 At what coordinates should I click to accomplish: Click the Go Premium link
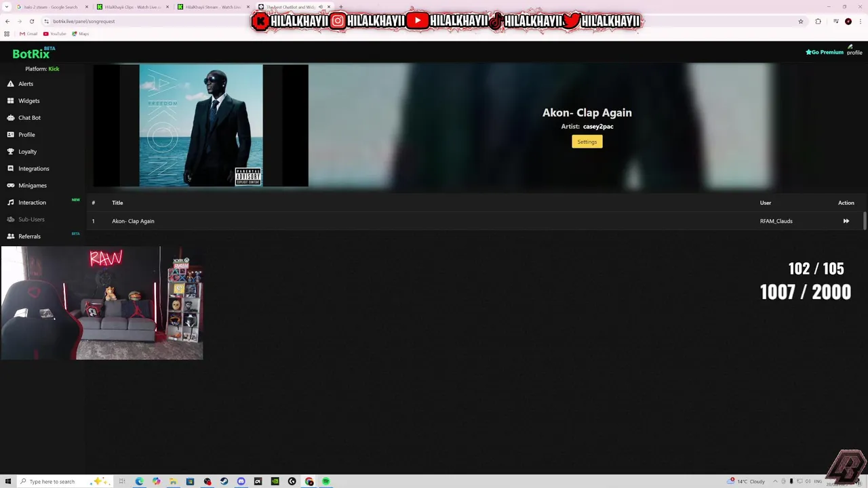pyautogui.click(x=825, y=52)
